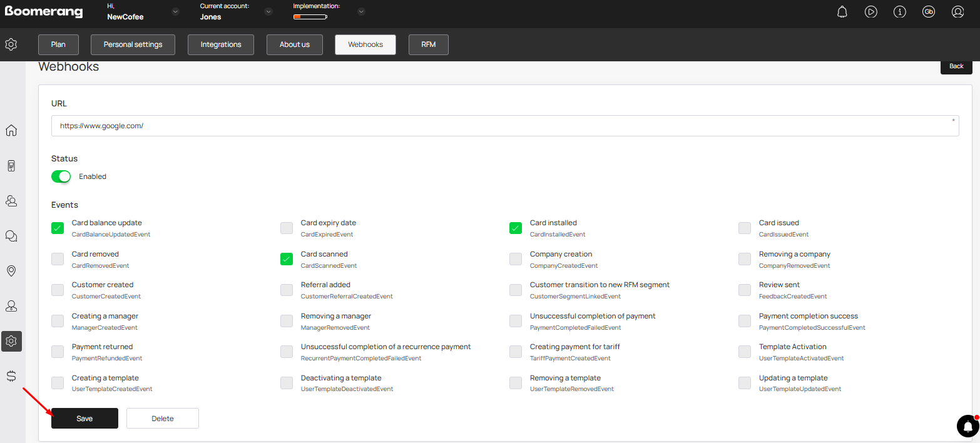The width and height of the screenshot is (980, 443).
Task: Click the webhook URL input field
Action: pyautogui.click(x=501, y=126)
